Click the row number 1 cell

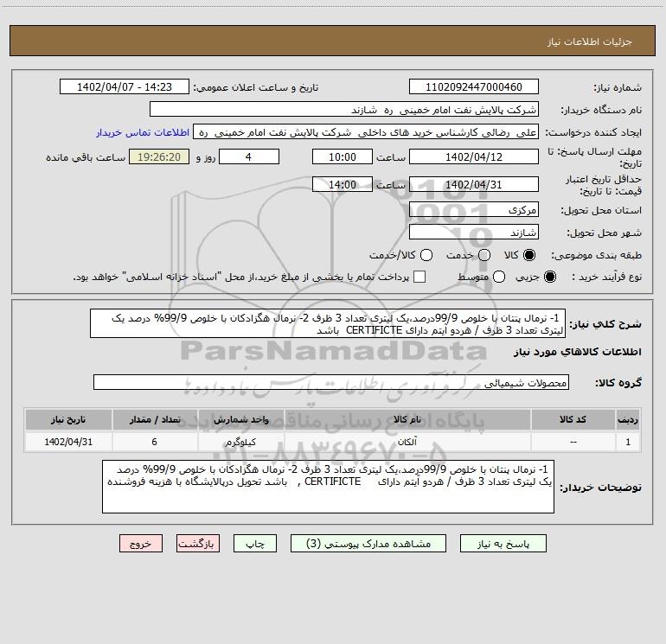(x=628, y=442)
